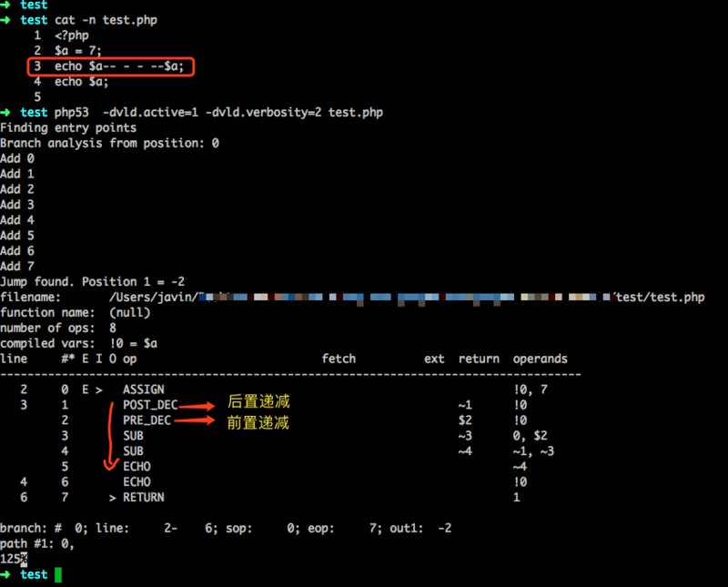Click the '后置递减' annotation label
This screenshot has width=728, height=587.
tap(258, 401)
